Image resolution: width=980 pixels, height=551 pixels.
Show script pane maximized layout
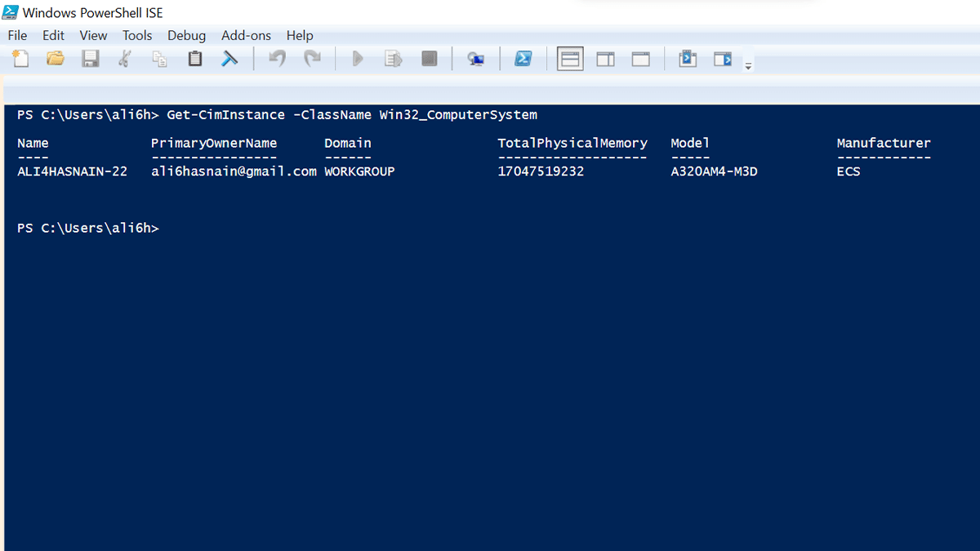[x=641, y=59]
